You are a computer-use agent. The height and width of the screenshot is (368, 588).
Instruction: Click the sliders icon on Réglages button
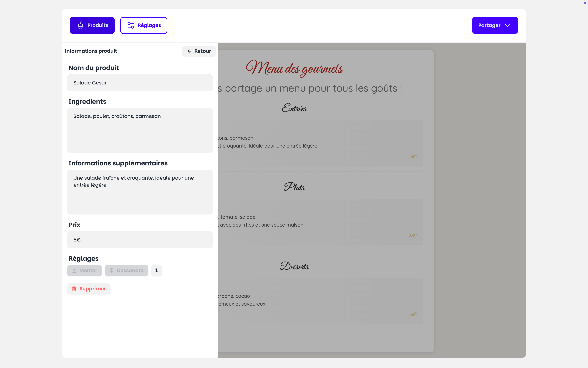click(x=131, y=25)
